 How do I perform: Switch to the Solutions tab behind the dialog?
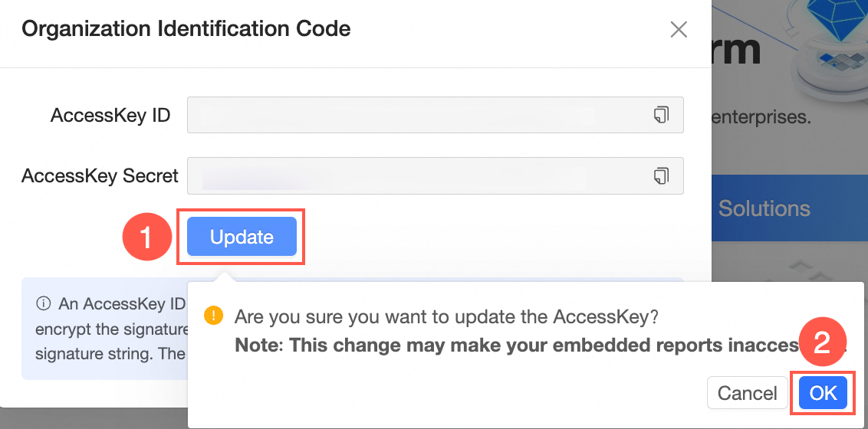[x=764, y=208]
